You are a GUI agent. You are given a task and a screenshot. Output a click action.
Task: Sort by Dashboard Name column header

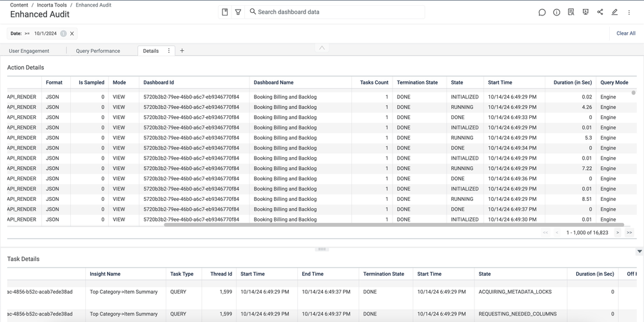(x=273, y=82)
